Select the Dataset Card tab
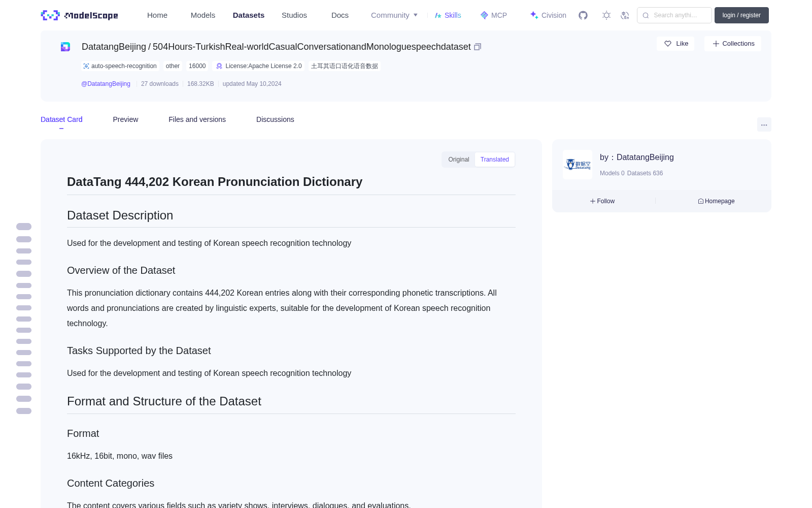The height and width of the screenshot is (508, 812). 61,119
